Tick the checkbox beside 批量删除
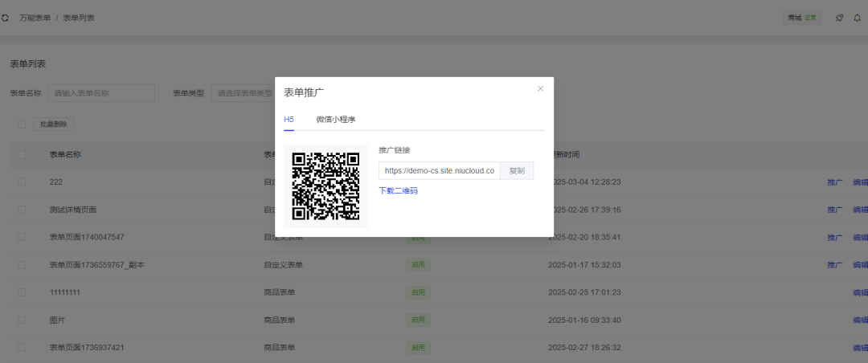This screenshot has width=868, height=363. (22, 124)
